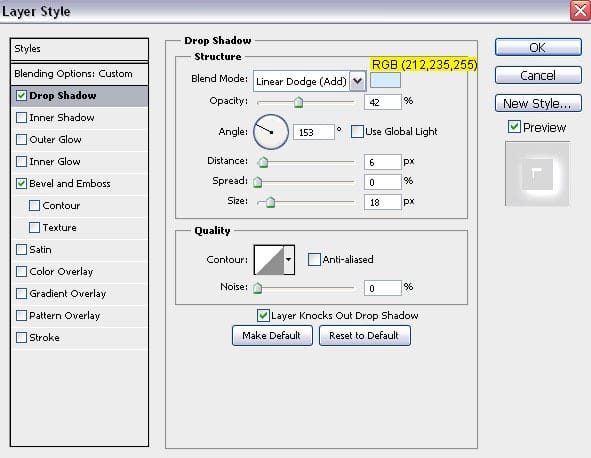Click the Distance slider handle
Viewport: 591px width, 458px height.
(x=263, y=162)
